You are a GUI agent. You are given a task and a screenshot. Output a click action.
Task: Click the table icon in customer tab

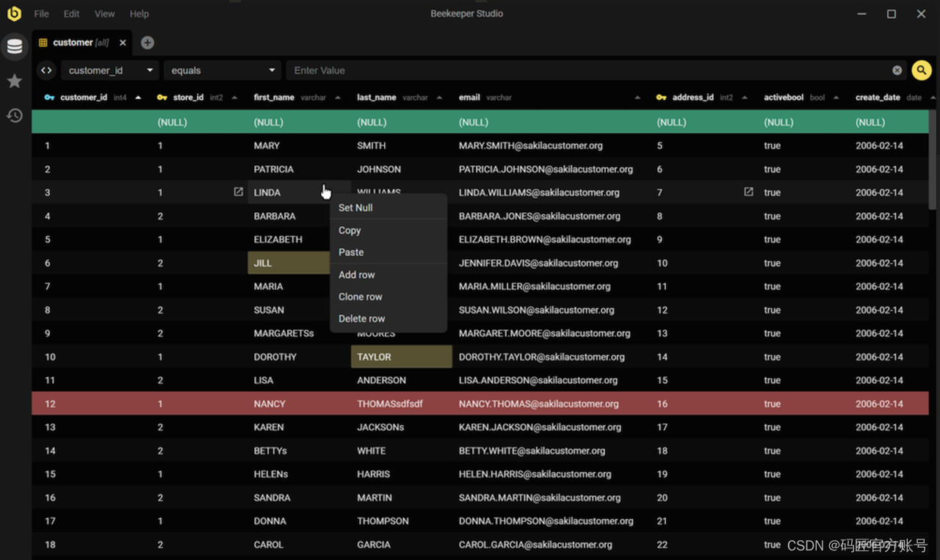point(43,43)
